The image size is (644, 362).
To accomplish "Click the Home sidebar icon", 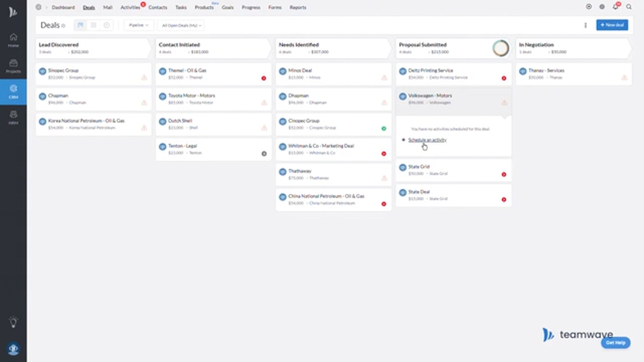I will [x=13, y=40].
